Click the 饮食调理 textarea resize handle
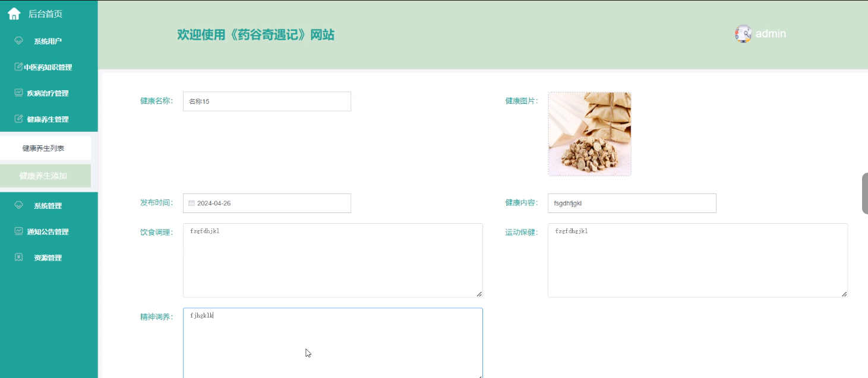The height and width of the screenshot is (378, 868). coord(479,294)
